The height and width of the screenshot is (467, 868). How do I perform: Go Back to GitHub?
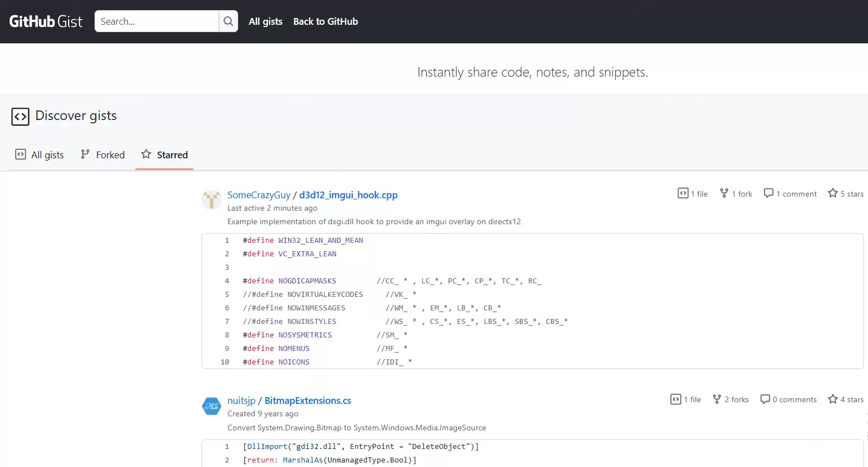click(x=325, y=21)
